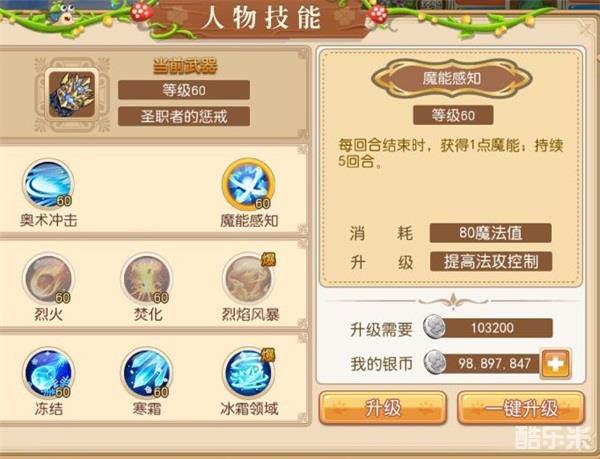The height and width of the screenshot is (459, 600).
Task: Click the 圣职者的惩戒 weapon name bar
Action: coord(184,116)
